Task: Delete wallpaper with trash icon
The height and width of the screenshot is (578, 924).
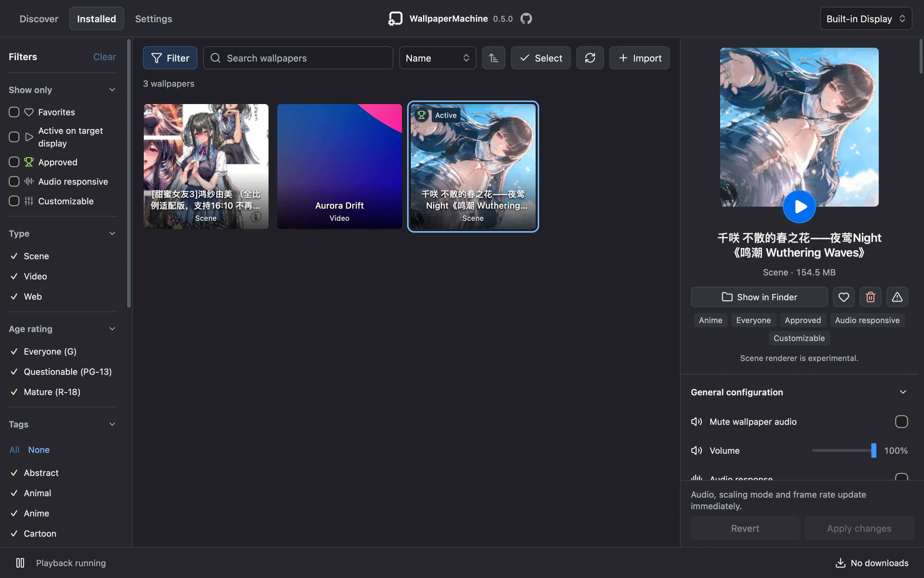Action: click(870, 297)
